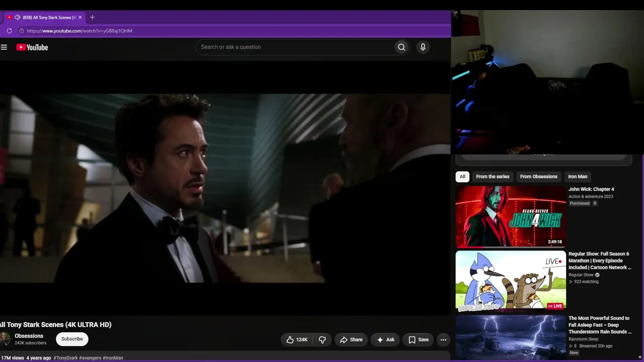Focus the YouTube search box
The image size is (644, 362).
[x=295, y=47]
